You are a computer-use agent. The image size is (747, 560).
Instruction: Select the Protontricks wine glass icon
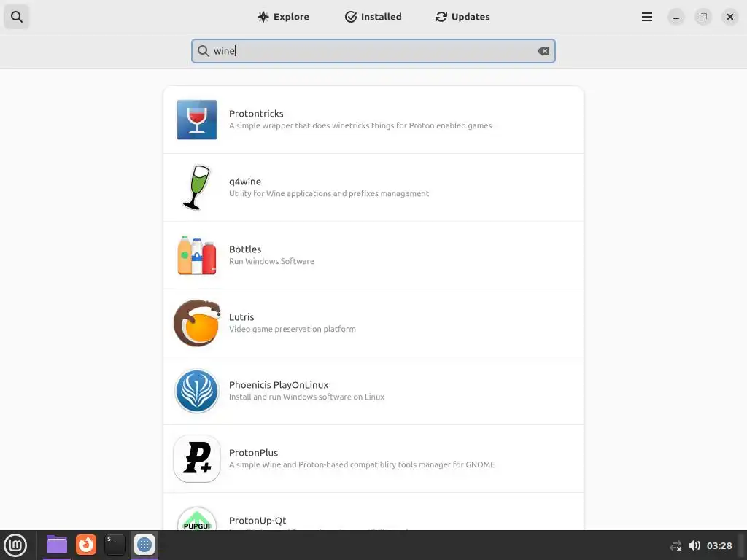(x=197, y=120)
